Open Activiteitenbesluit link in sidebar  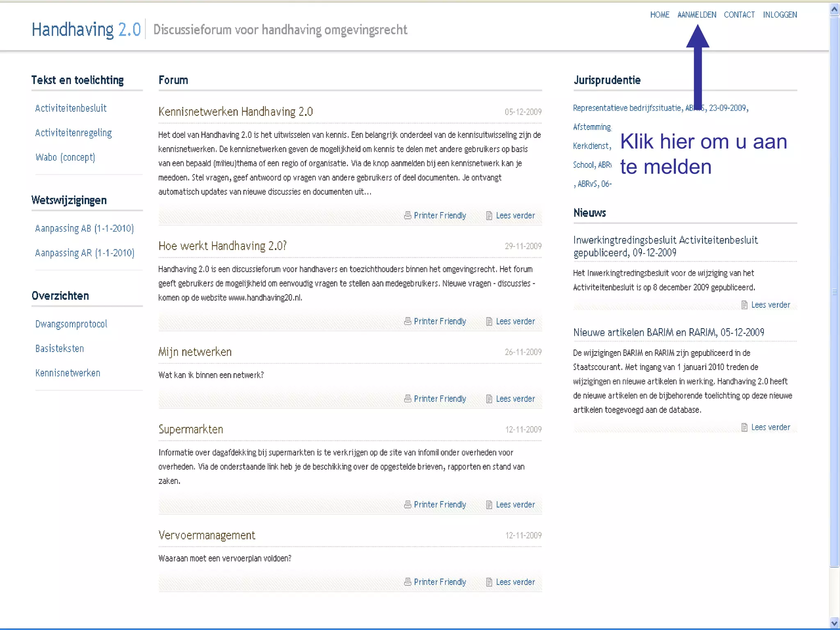[71, 108]
